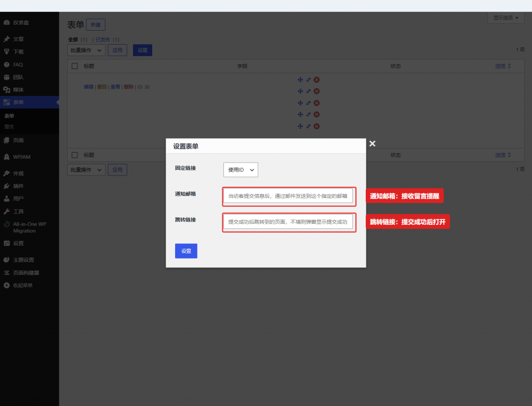532x406 pixels.
Task: Tick the 标题 checkbox in table footer
Action: (75, 155)
